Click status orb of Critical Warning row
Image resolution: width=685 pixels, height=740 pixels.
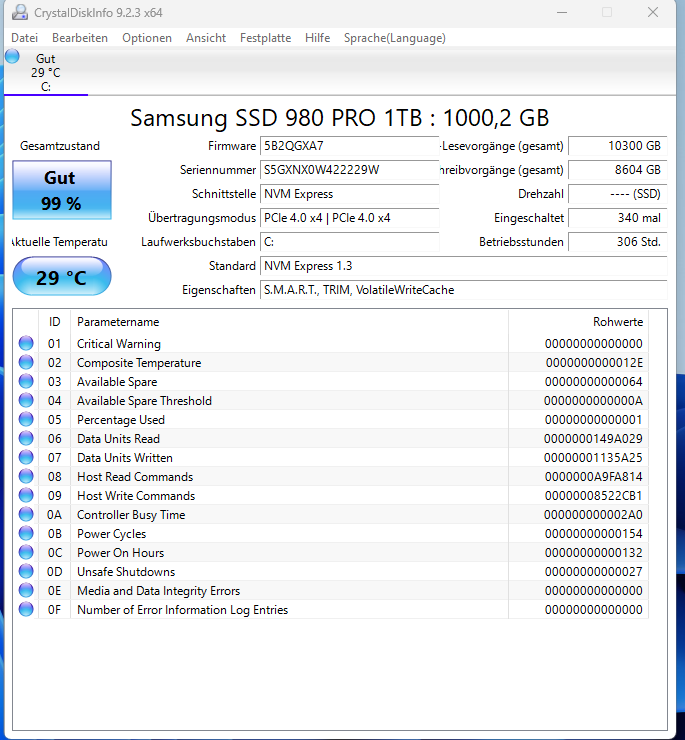[x=26, y=343]
